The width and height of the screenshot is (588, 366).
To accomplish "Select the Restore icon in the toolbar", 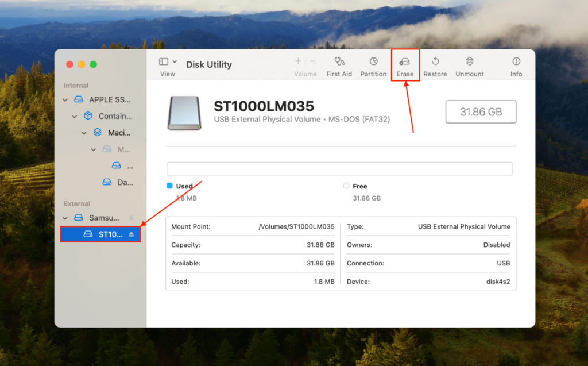I will click(x=435, y=65).
